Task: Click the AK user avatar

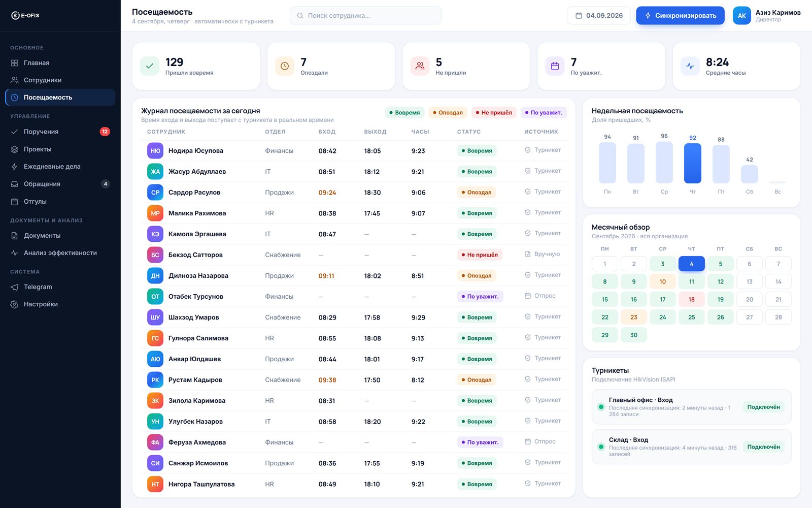Action: 741,16
